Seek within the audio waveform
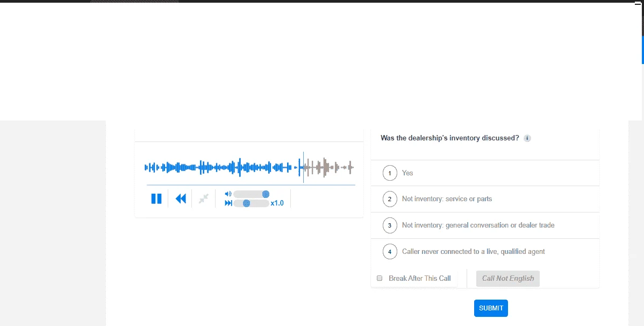This screenshot has height=326, width=644. tap(249, 167)
